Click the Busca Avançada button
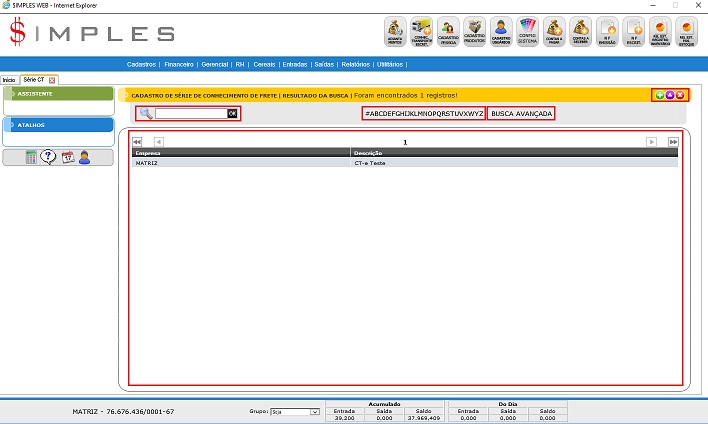Viewport: 708px width, 424px height. tap(522, 114)
